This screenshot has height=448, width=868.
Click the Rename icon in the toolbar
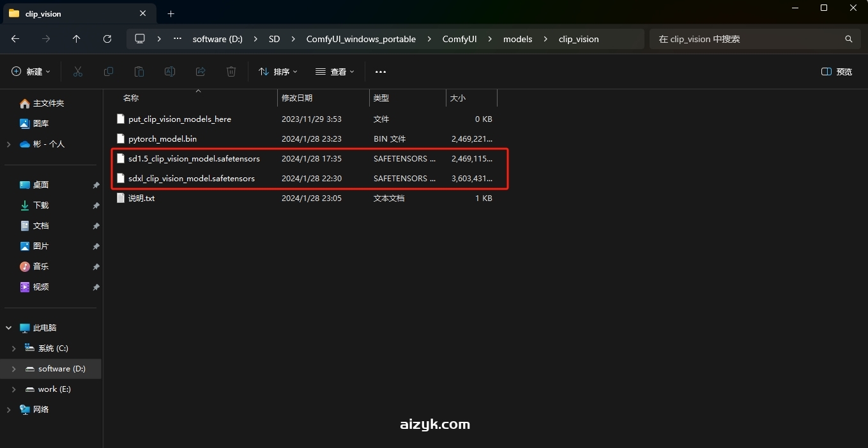(x=170, y=71)
